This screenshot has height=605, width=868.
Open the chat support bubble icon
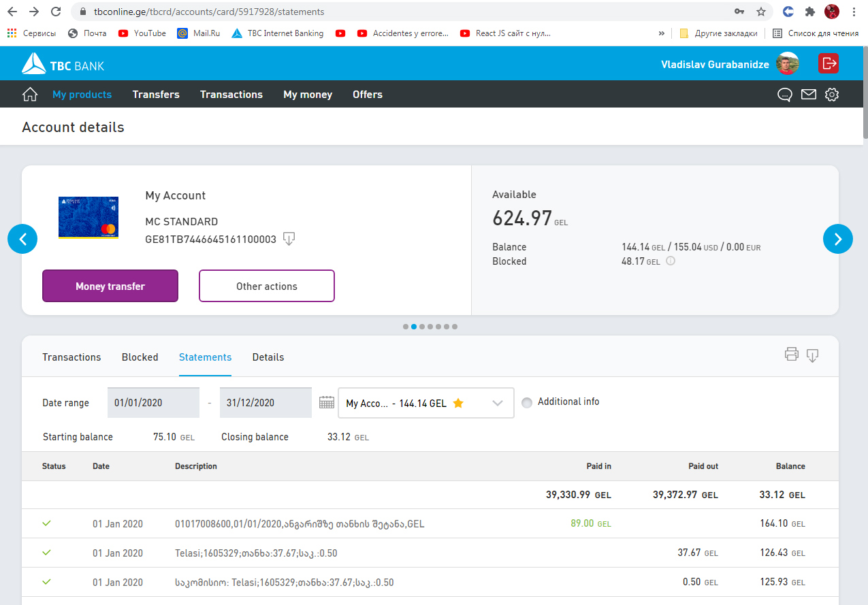point(785,95)
